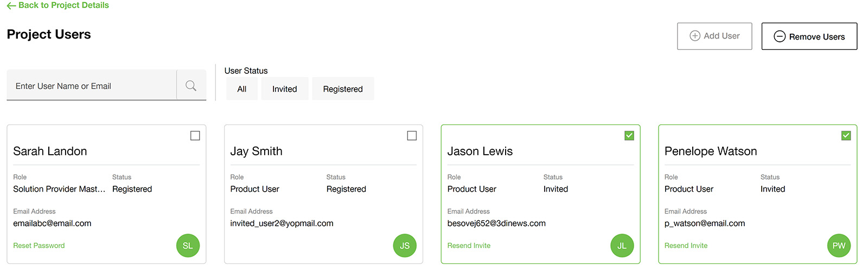Click the minus icon in Remove Users

coord(780,36)
